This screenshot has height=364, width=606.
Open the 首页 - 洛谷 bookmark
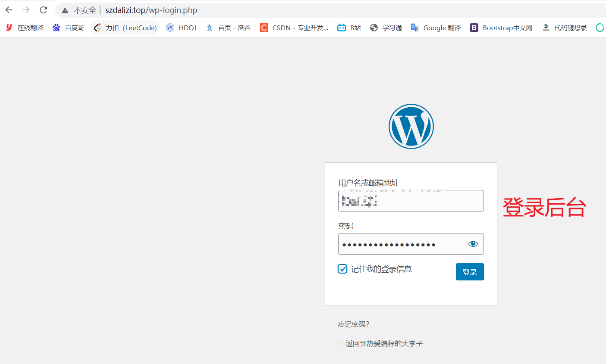point(228,28)
